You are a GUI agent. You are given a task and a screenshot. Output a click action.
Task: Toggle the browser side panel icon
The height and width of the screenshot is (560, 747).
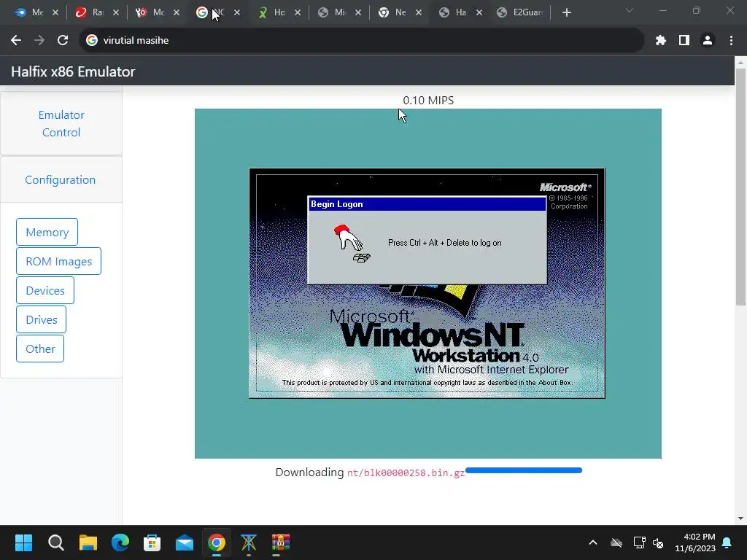point(684,41)
